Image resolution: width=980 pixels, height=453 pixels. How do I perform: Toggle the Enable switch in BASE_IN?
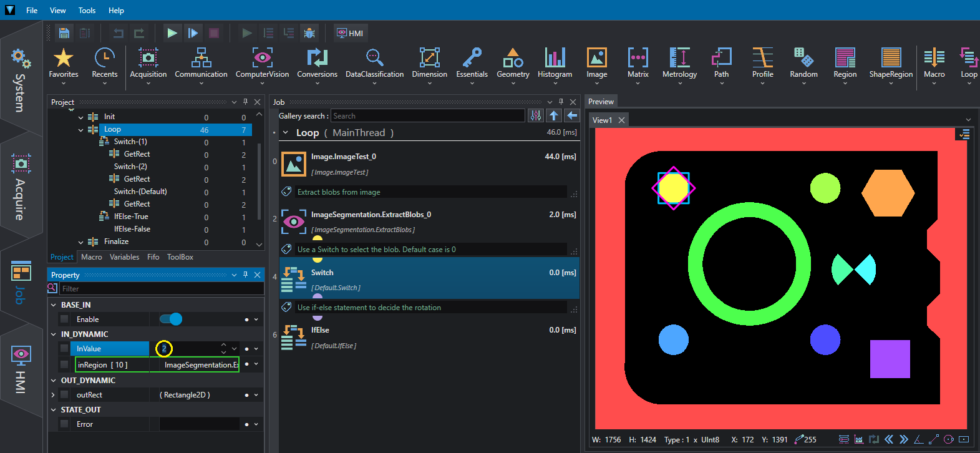(x=171, y=319)
